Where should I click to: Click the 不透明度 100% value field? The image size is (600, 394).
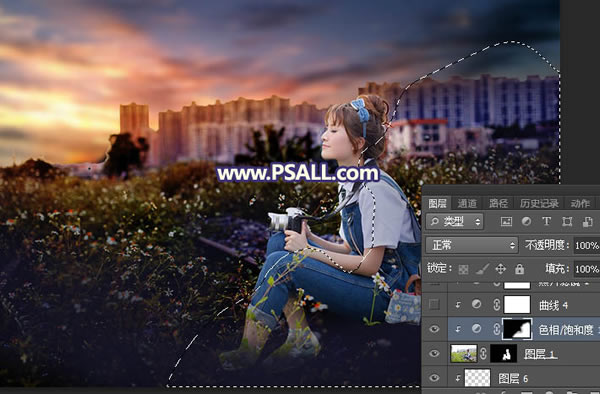pos(587,245)
